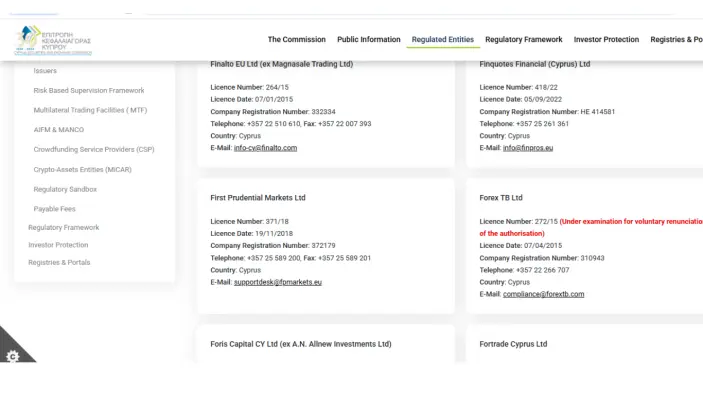Select the Regulated Entities menu item
The height and width of the screenshot is (395, 703).
pyautogui.click(x=443, y=39)
